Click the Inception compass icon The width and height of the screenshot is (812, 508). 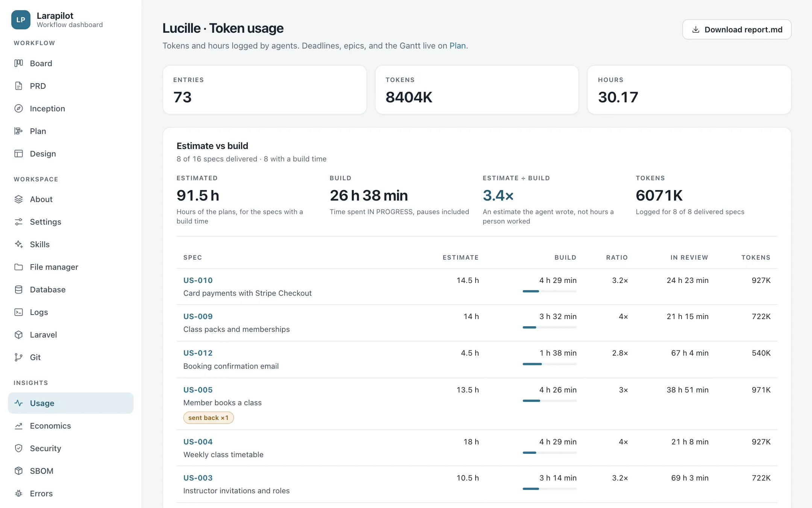pyautogui.click(x=18, y=108)
